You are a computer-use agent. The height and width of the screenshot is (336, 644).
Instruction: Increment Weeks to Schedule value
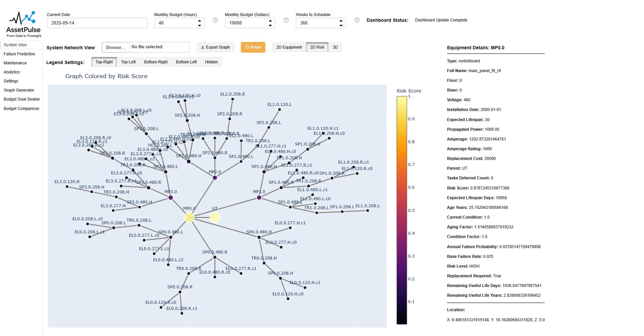[x=341, y=21]
